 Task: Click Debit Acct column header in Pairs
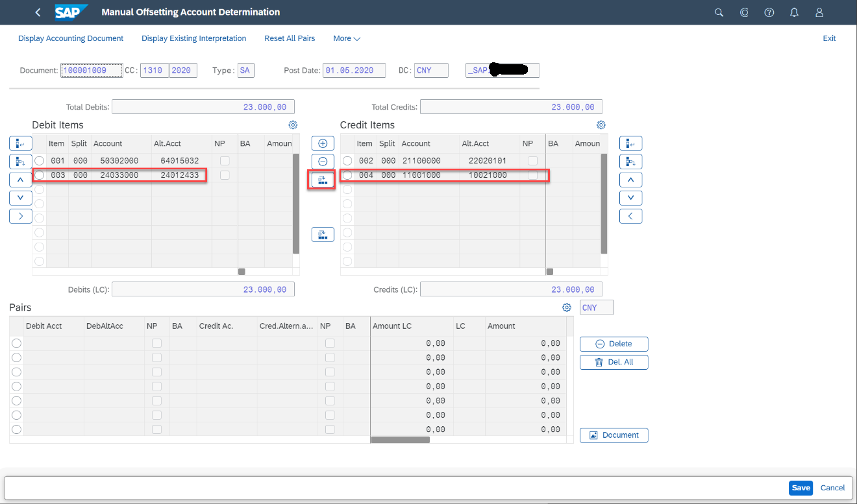tap(53, 326)
